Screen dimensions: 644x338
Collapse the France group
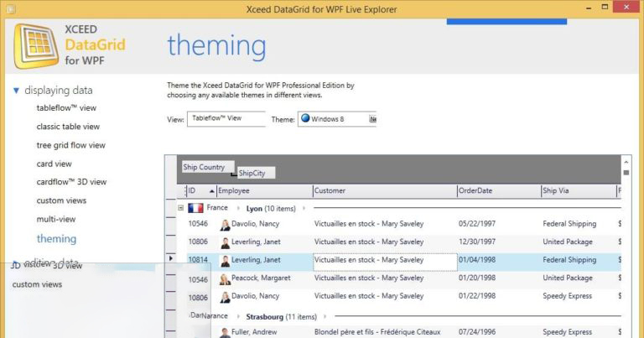181,208
